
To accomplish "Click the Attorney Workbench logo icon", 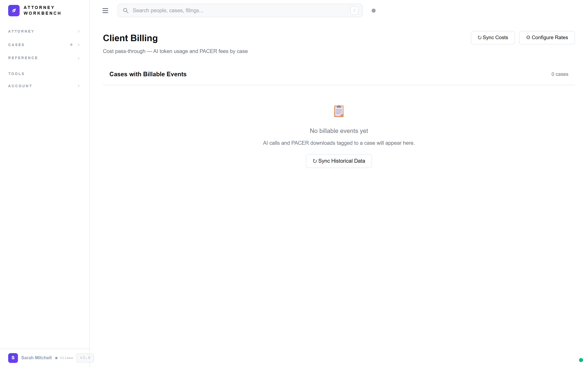I will coord(14,10).
